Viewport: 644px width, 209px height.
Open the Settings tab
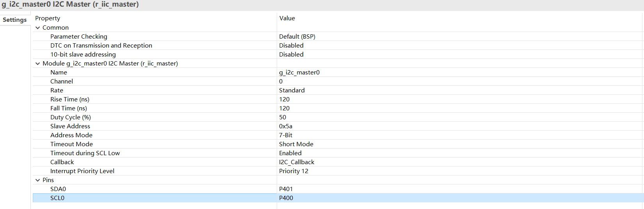coord(15,20)
